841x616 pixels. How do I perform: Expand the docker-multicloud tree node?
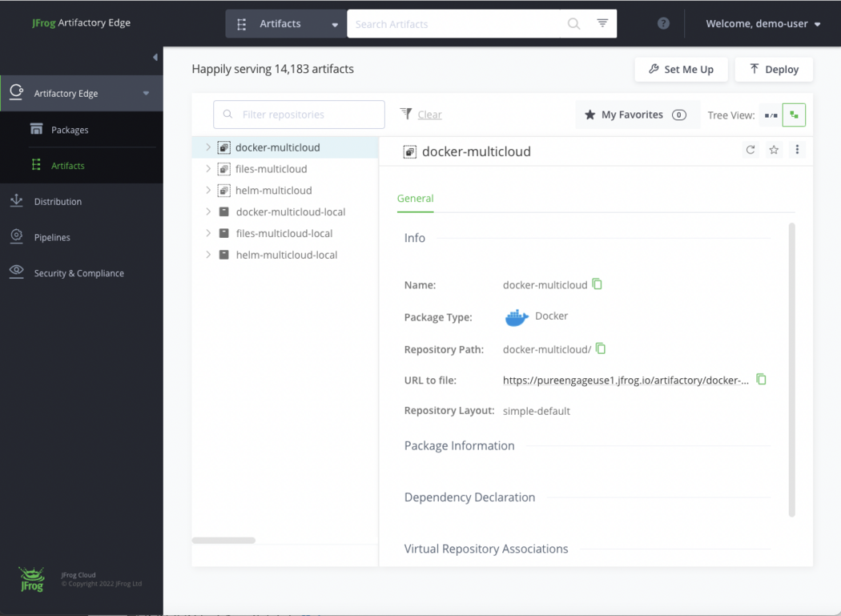pos(208,147)
